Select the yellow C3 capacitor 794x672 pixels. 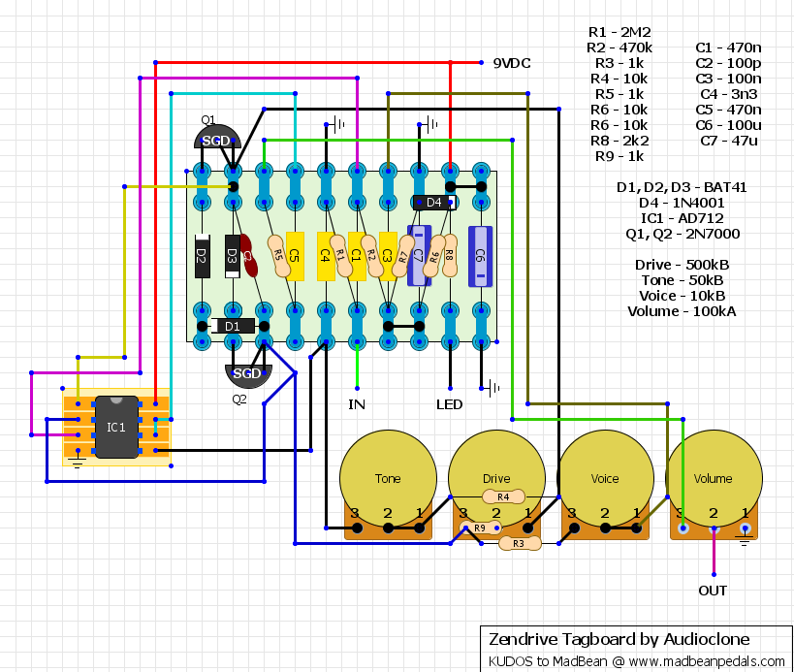(388, 256)
